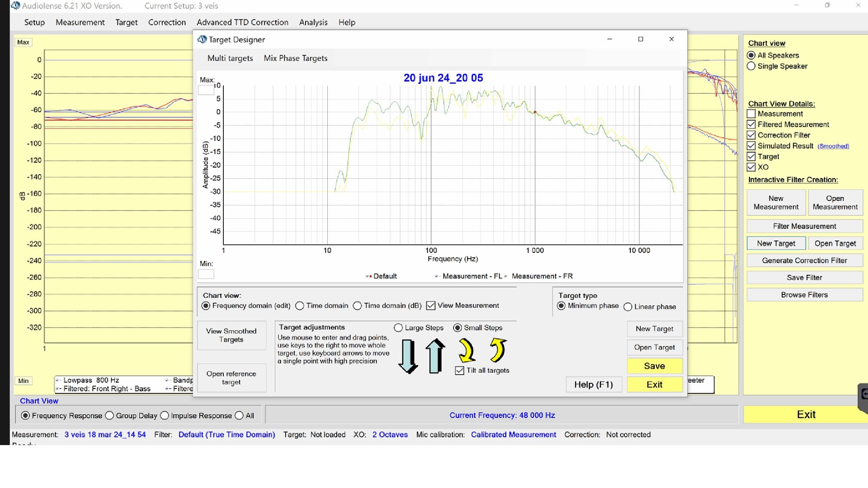This screenshot has height=488, width=868.
Task: Enable the Measurement chart detail checkbox
Action: pos(751,114)
